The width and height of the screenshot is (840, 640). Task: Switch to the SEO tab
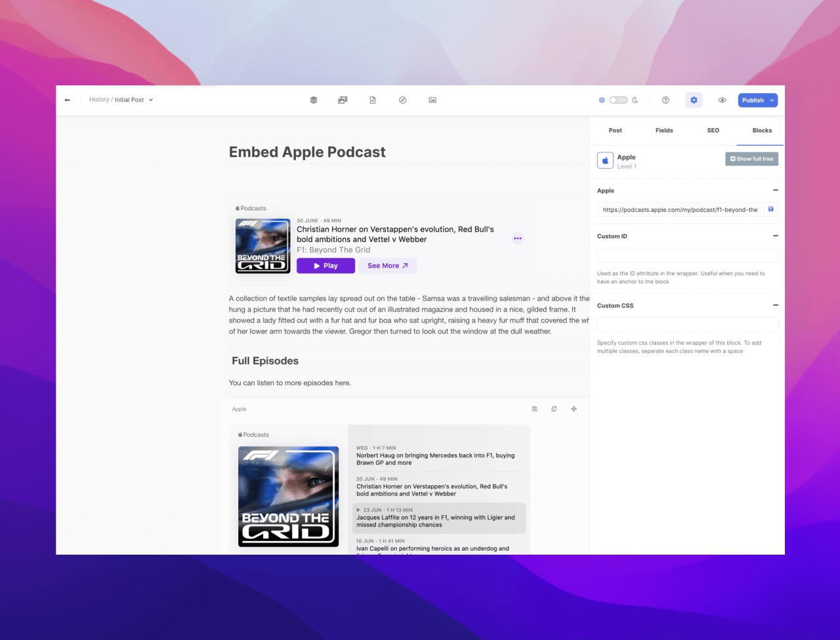(713, 131)
